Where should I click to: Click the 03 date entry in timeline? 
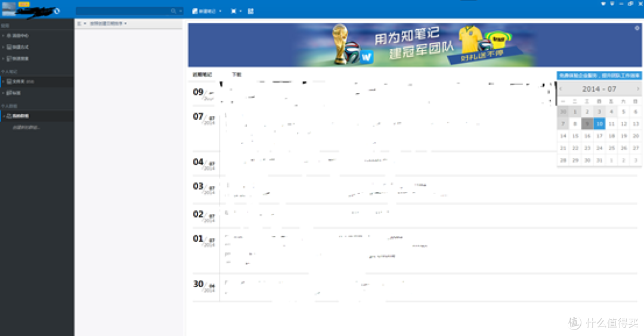pyautogui.click(x=204, y=188)
